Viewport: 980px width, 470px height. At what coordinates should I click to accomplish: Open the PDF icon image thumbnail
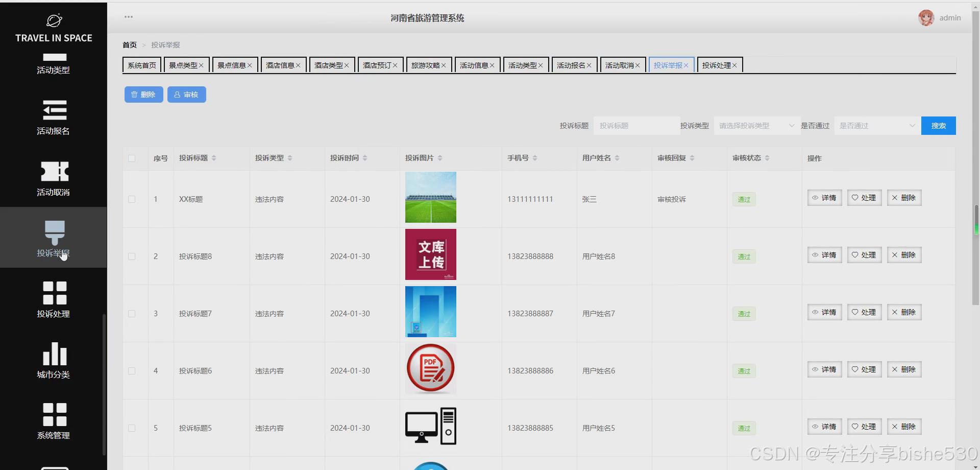point(431,369)
